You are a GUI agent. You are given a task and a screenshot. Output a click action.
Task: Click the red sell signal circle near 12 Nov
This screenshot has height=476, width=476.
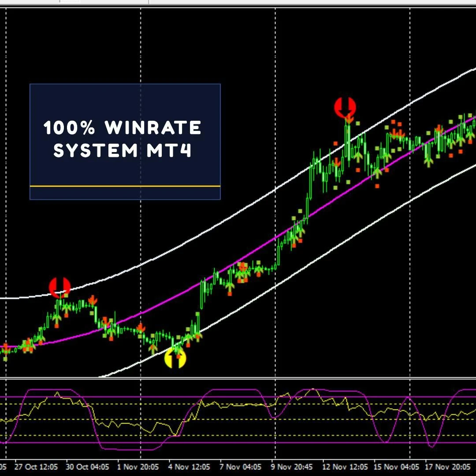pyautogui.click(x=345, y=108)
